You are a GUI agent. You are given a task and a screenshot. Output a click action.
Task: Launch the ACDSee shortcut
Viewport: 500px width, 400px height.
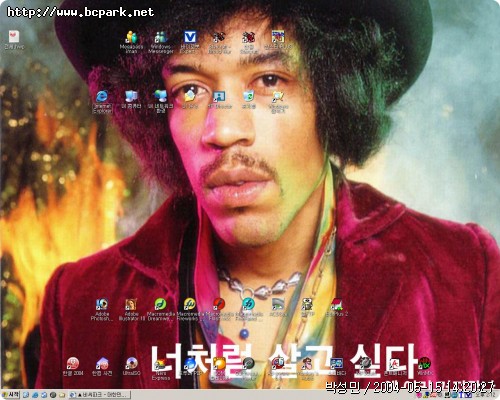pos(278,307)
